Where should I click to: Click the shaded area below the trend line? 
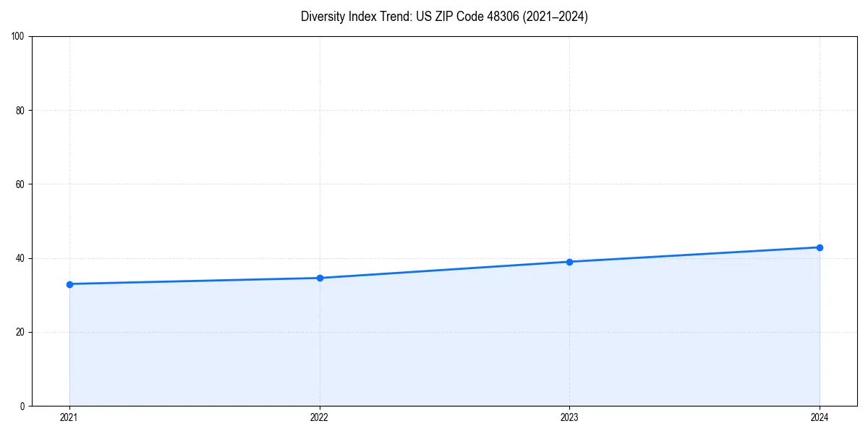(434, 347)
